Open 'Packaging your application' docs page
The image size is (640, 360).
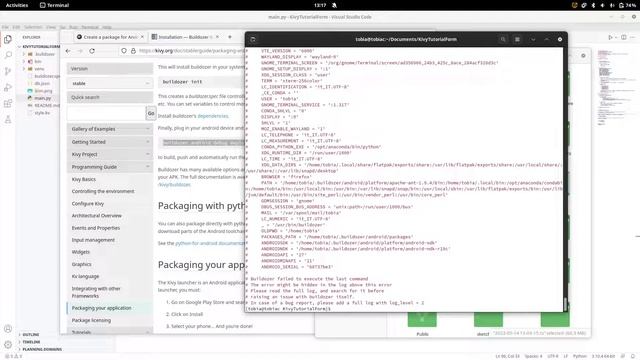coord(102,308)
